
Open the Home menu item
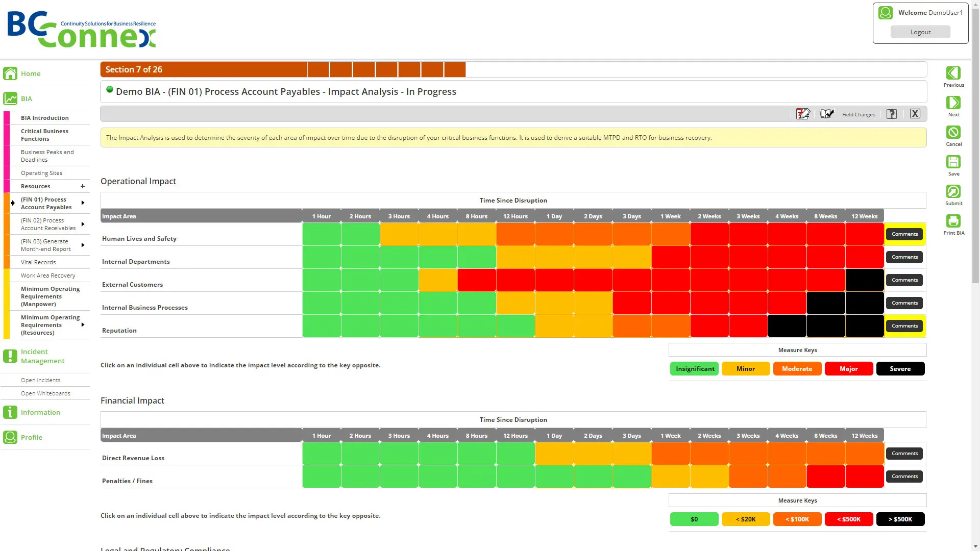click(31, 73)
